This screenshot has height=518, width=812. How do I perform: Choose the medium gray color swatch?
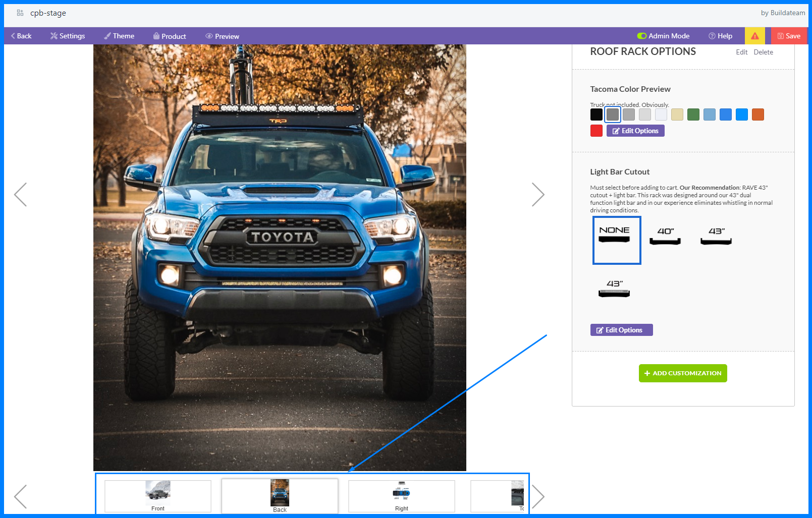pyautogui.click(x=629, y=114)
